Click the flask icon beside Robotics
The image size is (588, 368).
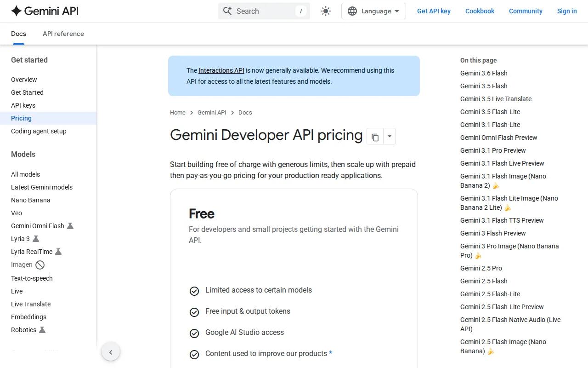42,330
